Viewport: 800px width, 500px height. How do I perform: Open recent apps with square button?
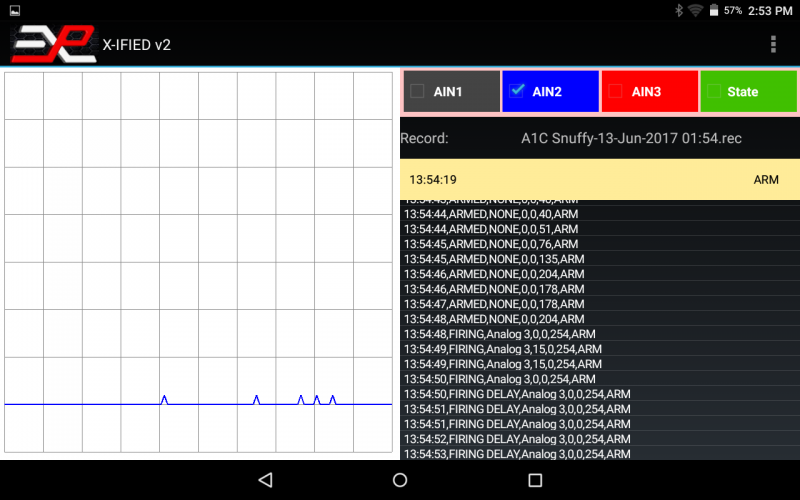click(x=535, y=480)
